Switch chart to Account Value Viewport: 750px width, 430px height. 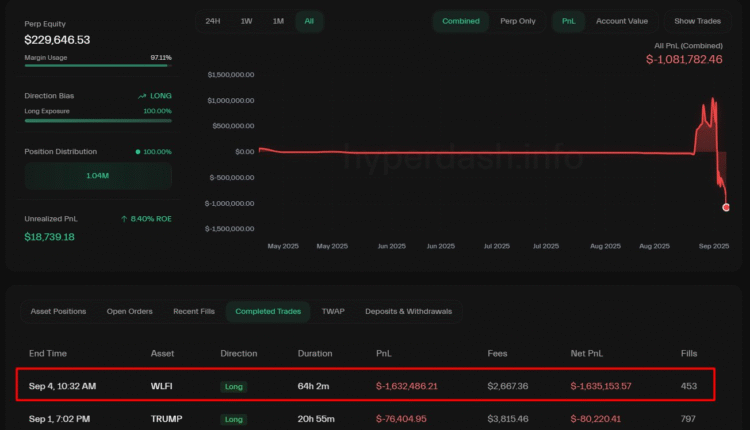click(622, 21)
